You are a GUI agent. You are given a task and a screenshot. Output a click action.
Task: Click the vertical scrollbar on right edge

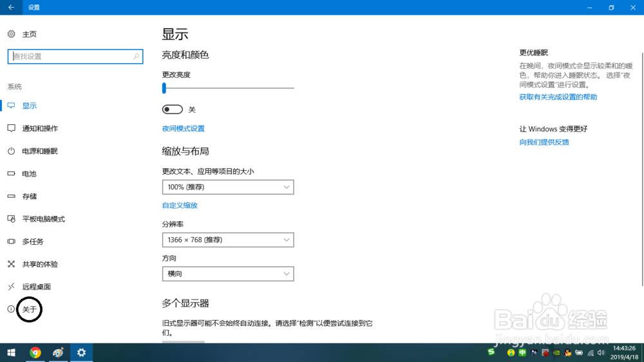coord(642,169)
